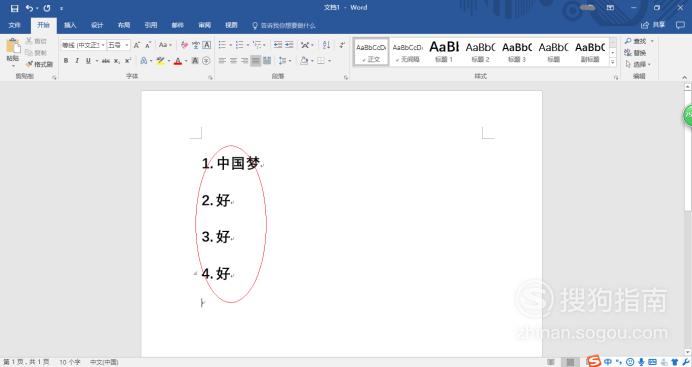This screenshot has width=692, height=367.
Task: Undo the last action
Action: tap(29, 8)
